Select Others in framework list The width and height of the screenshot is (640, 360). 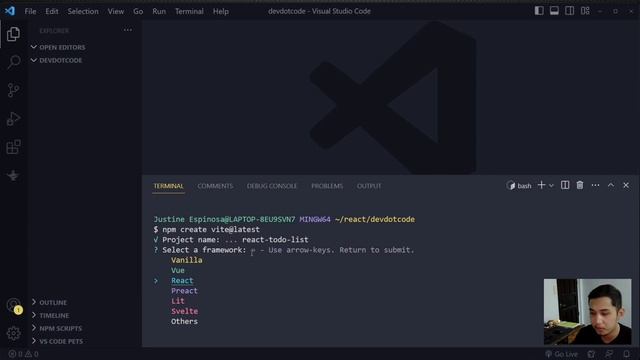pos(184,321)
